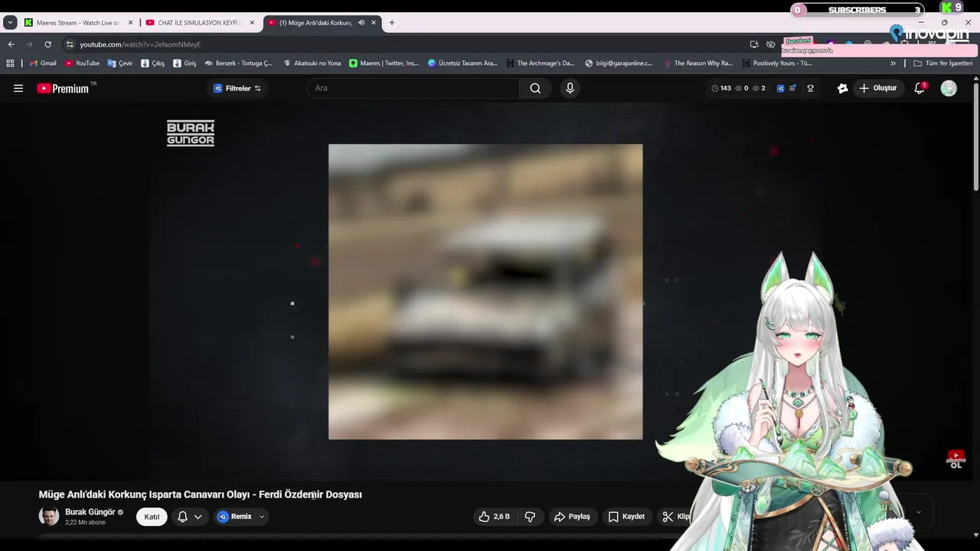Toggle the crossed eye icon in address bar
This screenshot has height=551, width=980.
pyautogui.click(x=771, y=44)
